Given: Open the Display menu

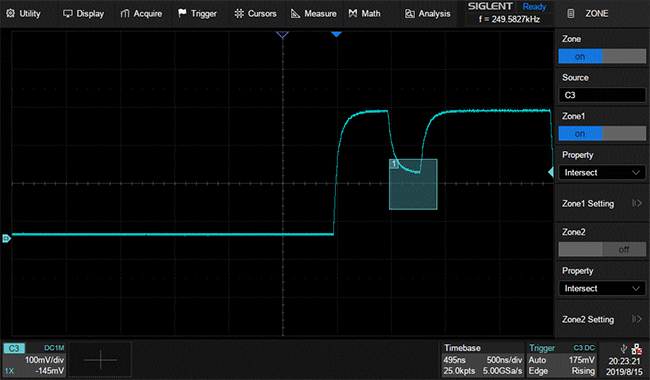Looking at the screenshot, I should coord(83,14).
